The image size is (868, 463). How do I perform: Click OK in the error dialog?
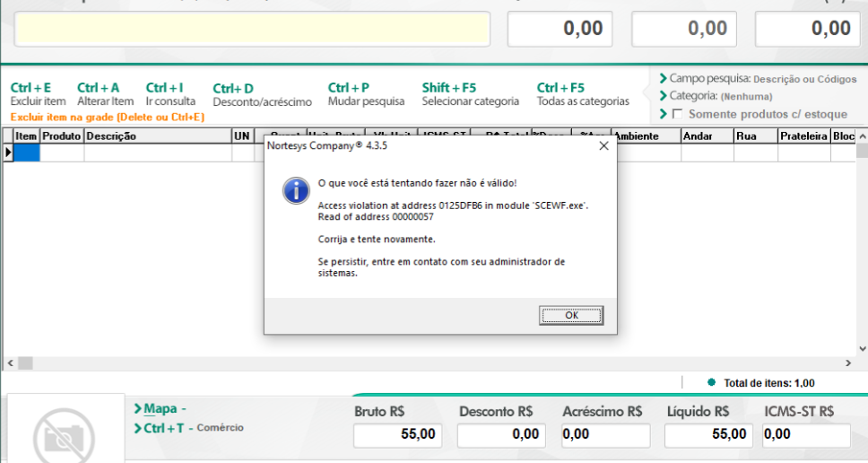coord(571,316)
